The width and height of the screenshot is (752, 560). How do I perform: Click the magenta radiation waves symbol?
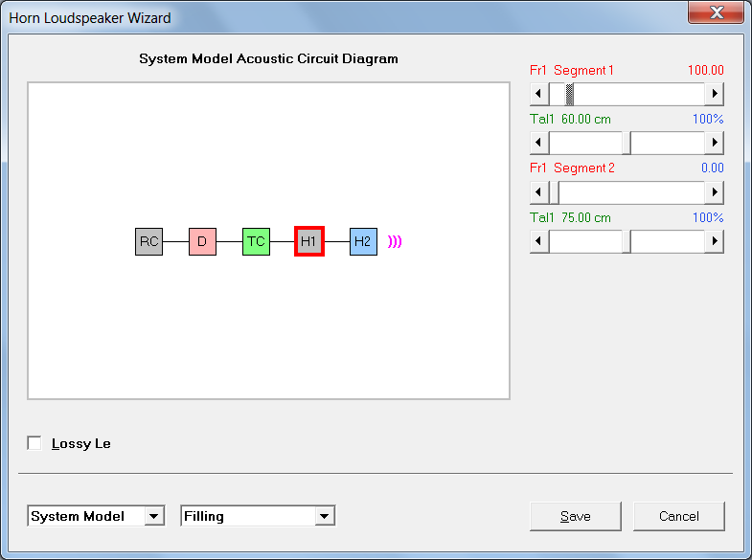point(395,241)
